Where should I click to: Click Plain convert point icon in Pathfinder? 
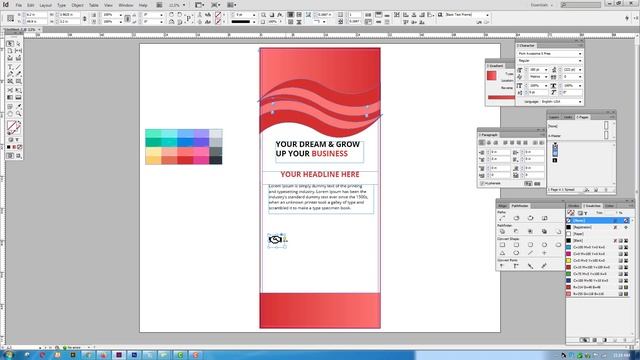(x=502, y=266)
